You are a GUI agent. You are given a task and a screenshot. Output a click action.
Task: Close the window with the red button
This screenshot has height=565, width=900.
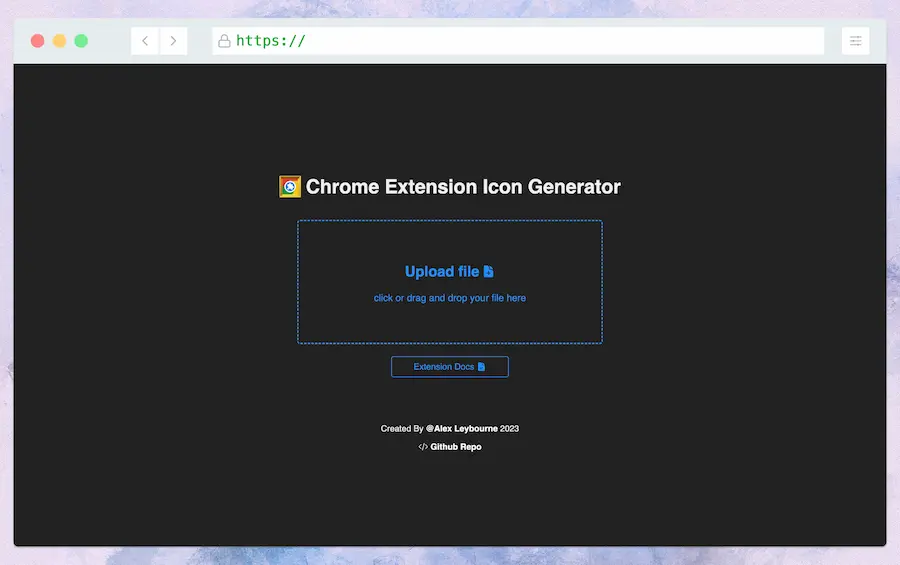tap(38, 41)
